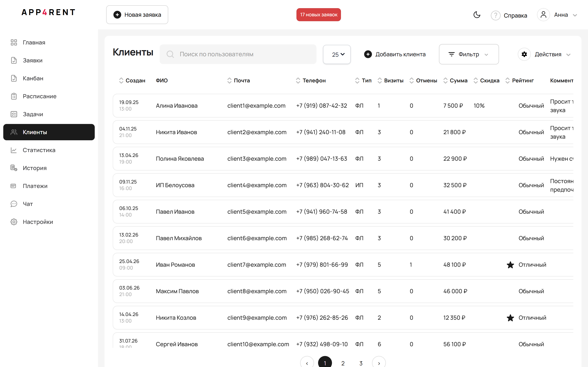The width and height of the screenshot is (588, 367).
Task: Go to page 2 in pagination
Action: tap(343, 363)
